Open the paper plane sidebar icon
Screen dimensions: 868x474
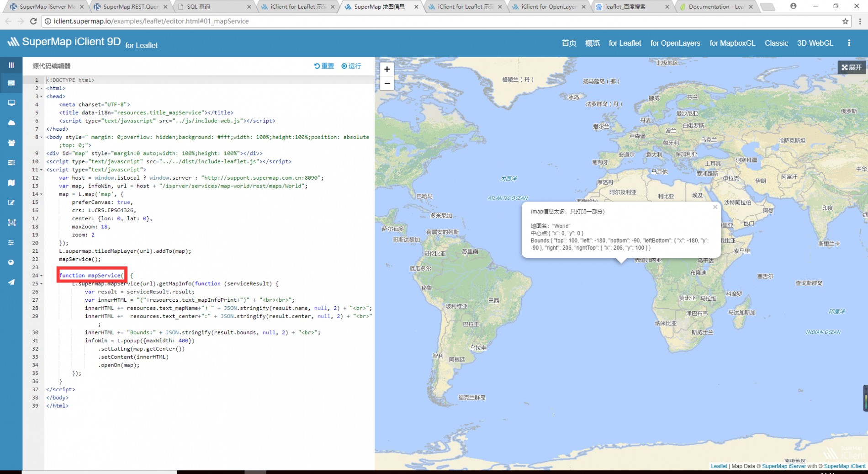click(11, 282)
